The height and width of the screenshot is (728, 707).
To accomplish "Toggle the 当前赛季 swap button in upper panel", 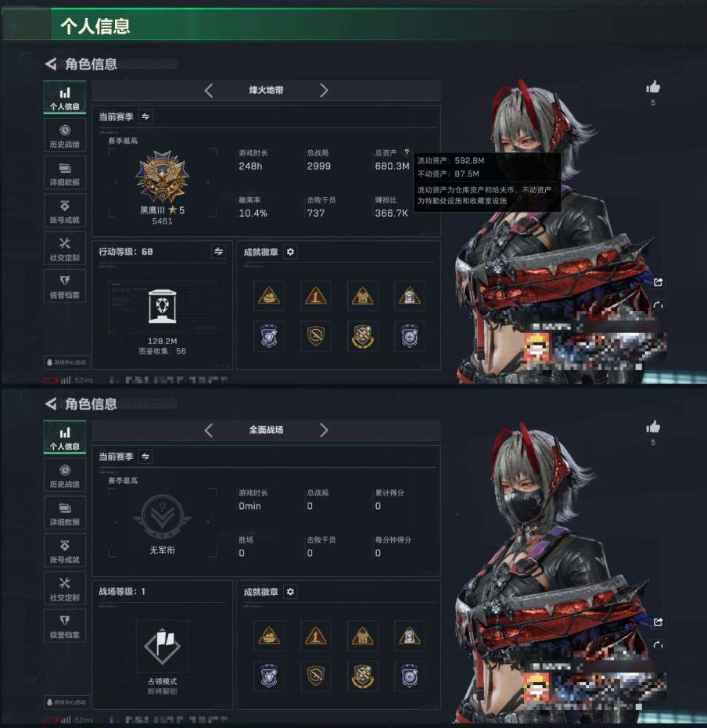I will [x=145, y=117].
